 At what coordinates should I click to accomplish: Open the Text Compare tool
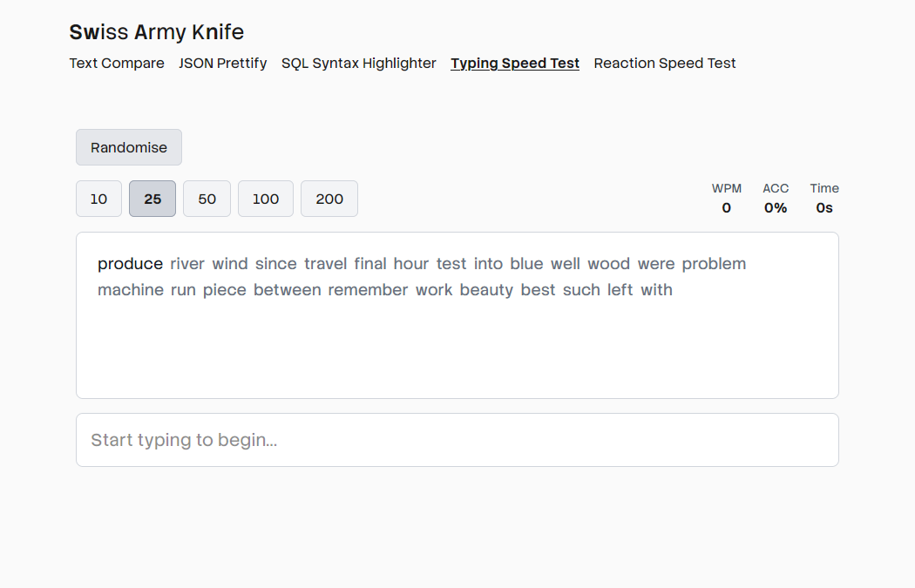117,63
